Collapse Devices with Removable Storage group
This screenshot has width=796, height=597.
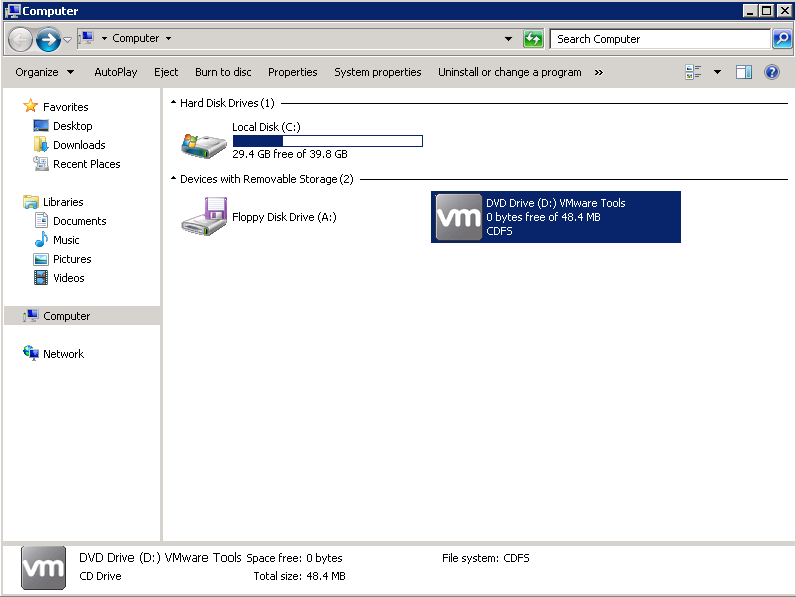[x=173, y=179]
